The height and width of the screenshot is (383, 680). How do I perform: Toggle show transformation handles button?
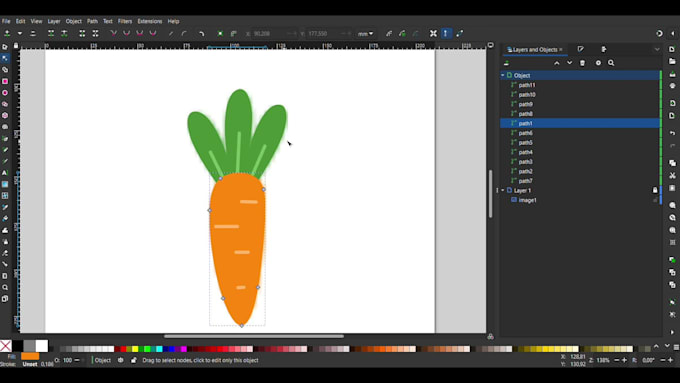tap(433, 33)
